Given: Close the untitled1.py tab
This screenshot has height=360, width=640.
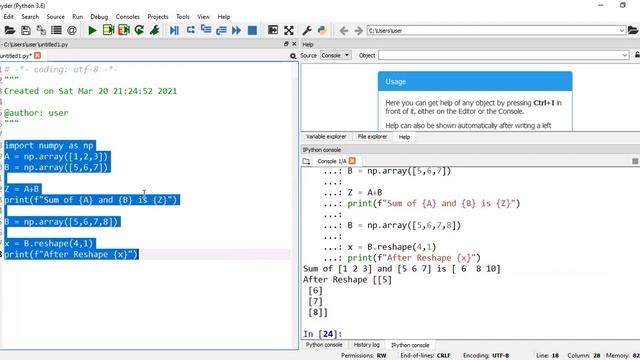Looking at the screenshot, I should click(x=38, y=56).
